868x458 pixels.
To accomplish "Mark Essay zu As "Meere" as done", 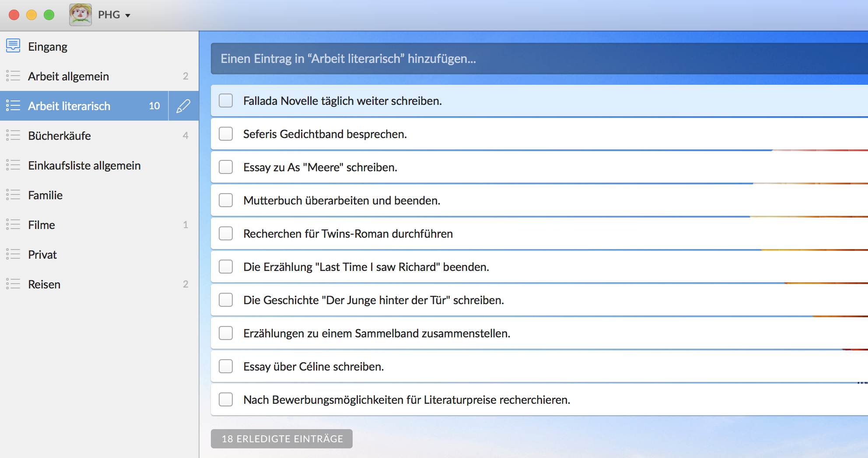I will (226, 167).
